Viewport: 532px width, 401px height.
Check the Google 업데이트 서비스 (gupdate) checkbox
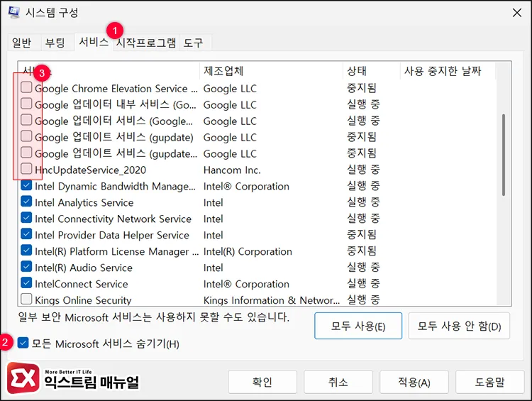click(26, 136)
